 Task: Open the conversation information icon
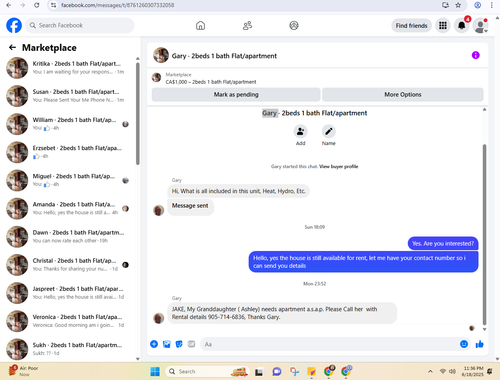[x=475, y=55]
